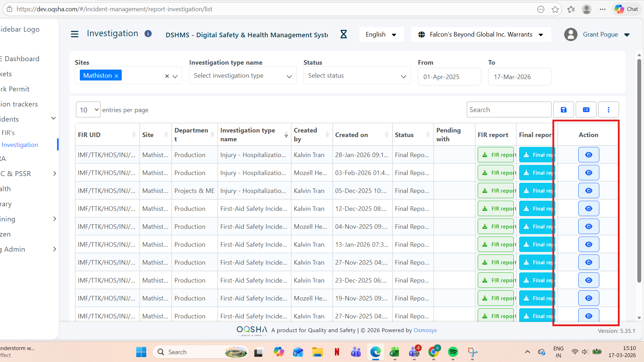Viewport: 644px width, 362px height.
Task: Expand the Incidents sidebar section
Action: (x=53, y=118)
